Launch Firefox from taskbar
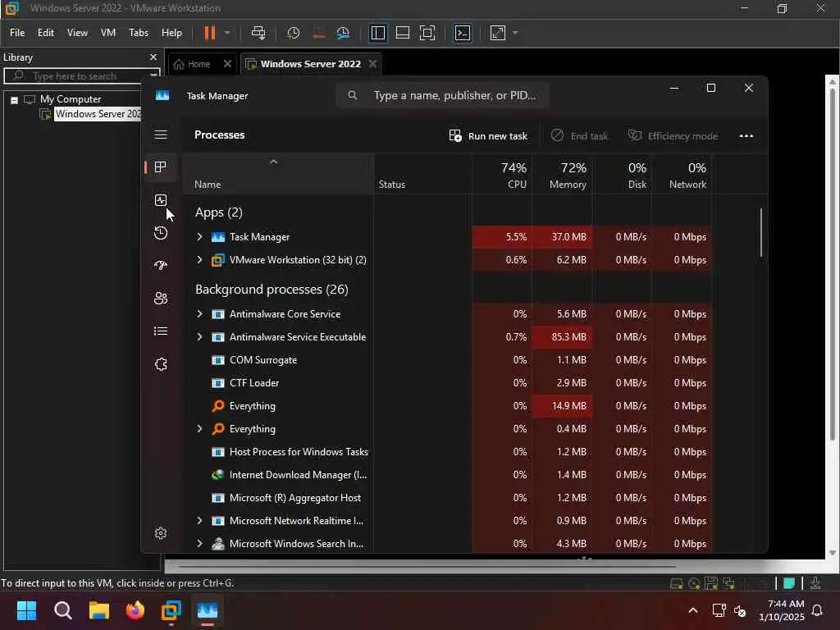840x630 pixels. click(135, 610)
